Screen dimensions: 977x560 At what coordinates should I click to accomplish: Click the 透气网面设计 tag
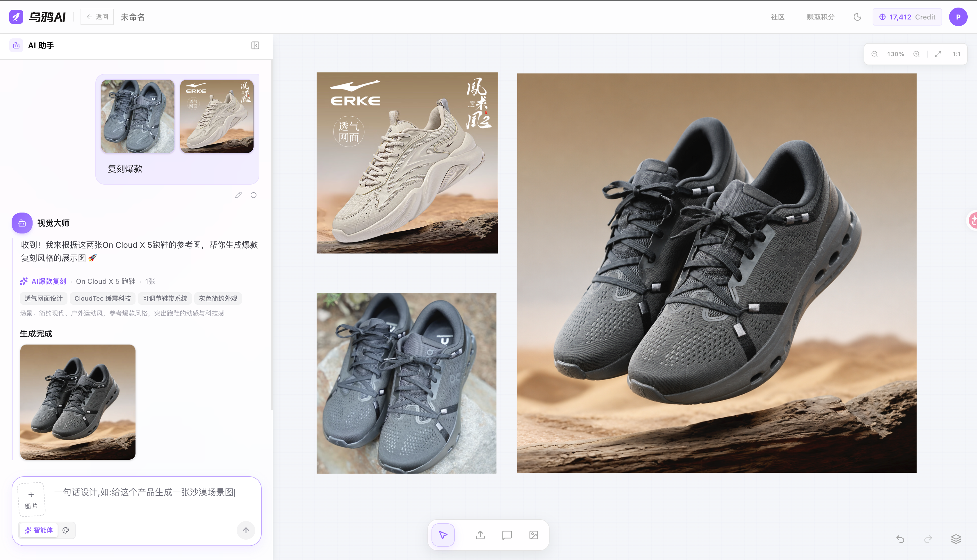[43, 298]
